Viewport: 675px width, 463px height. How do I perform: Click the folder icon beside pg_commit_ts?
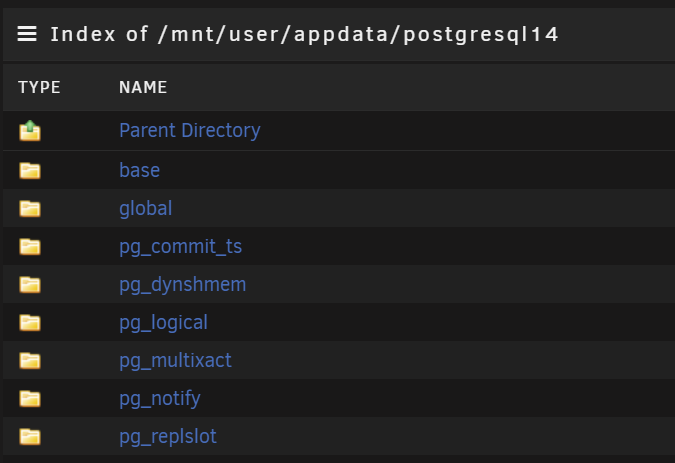(x=30, y=247)
